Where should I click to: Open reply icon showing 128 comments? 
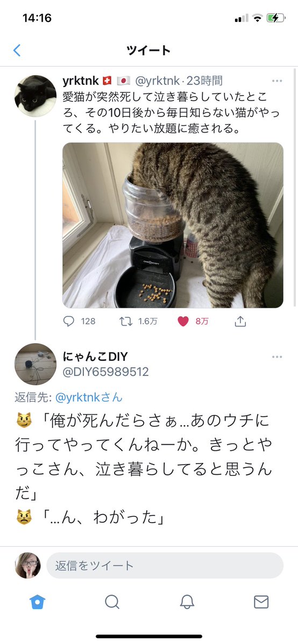click(x=69, y=321)
